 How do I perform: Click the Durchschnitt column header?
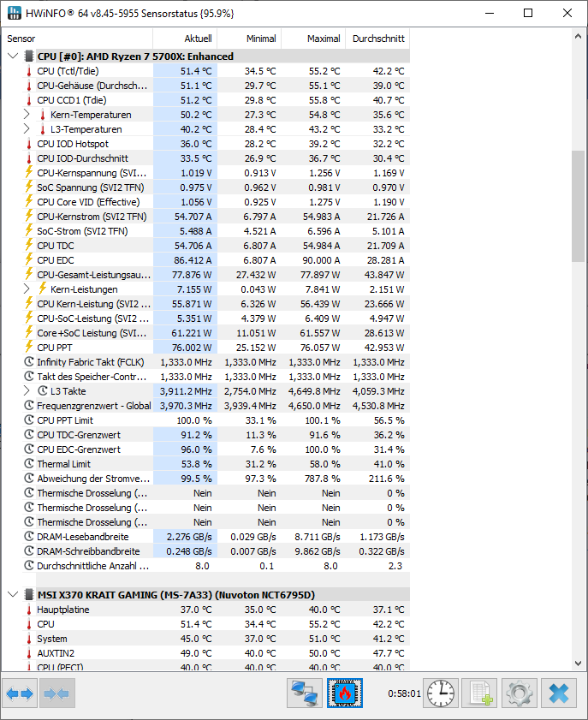[x=377, y=39]
